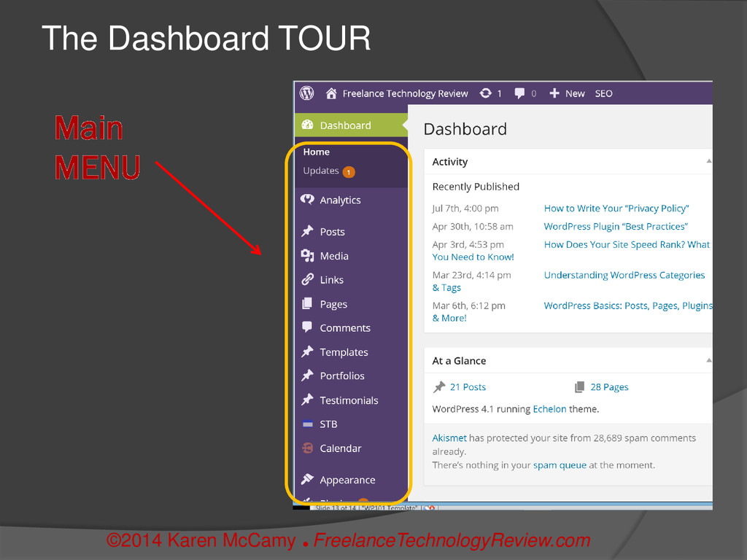
Task: Click Freelance Technology Review site name
Action: point(406,94)
